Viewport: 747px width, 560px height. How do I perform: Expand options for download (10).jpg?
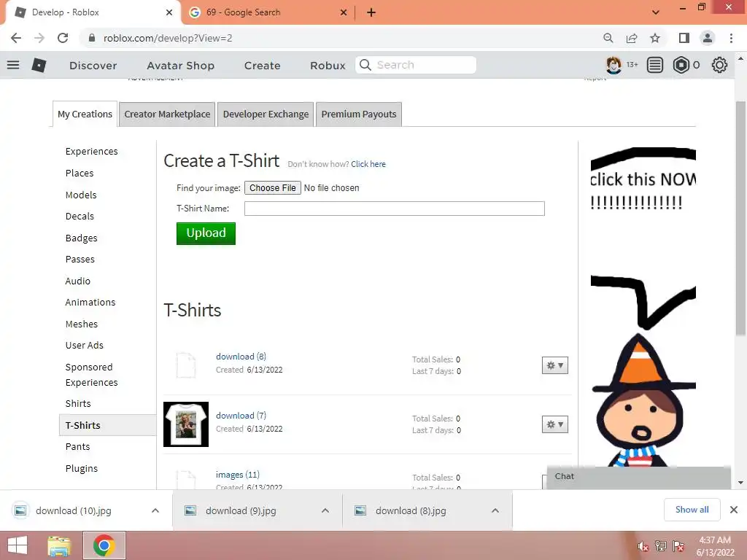click(x=155, y=510)
